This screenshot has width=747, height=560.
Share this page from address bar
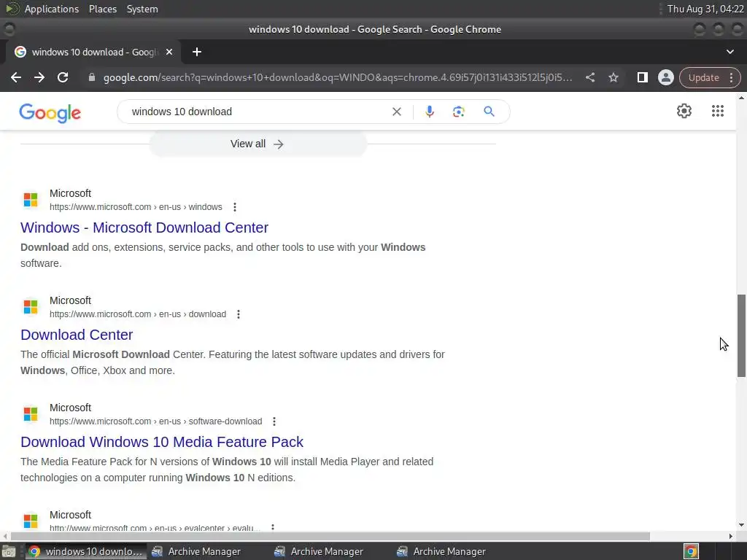click(x=589, y=77)
